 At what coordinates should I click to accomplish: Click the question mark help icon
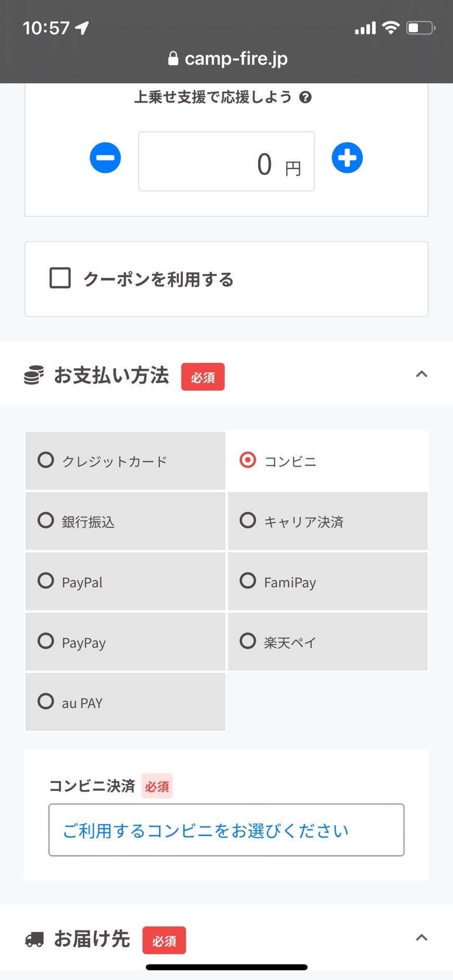(x=305, y=97)
